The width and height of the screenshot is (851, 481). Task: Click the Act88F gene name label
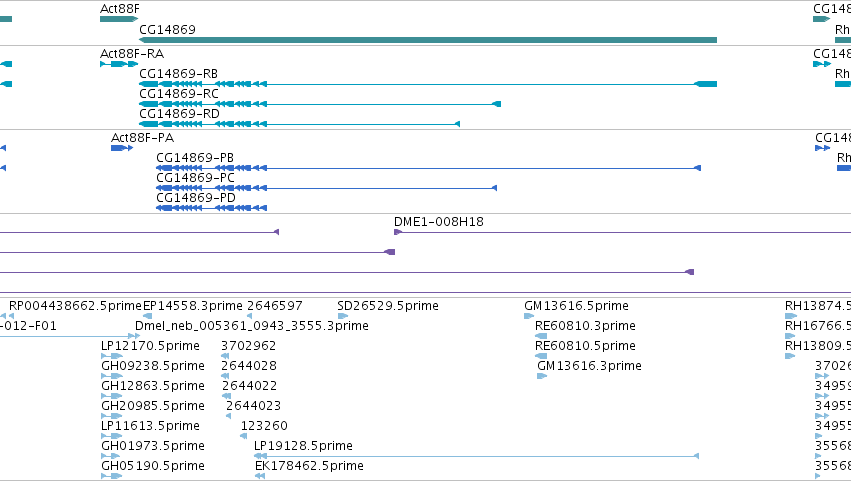coord(119,9)
